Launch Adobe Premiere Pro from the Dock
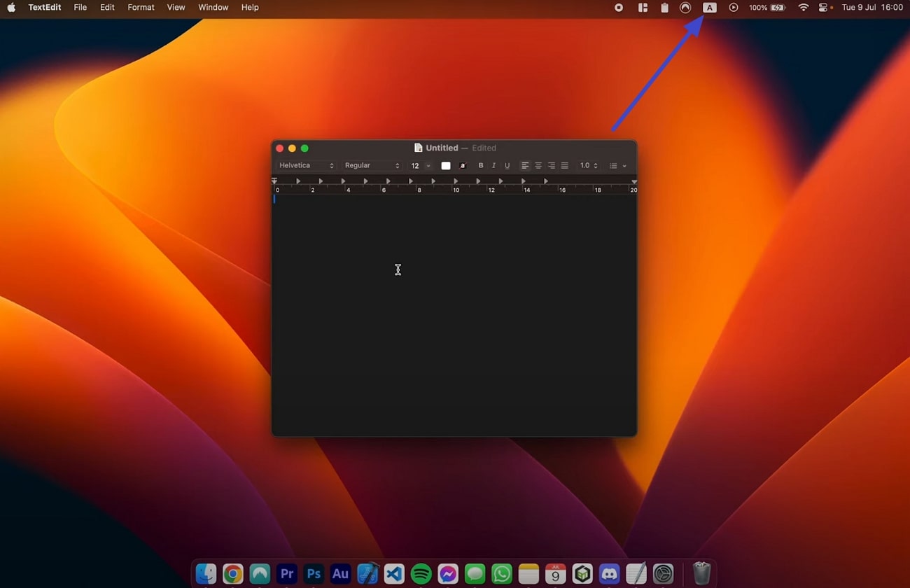Screen dimensions: 910x588 point(287,574)
